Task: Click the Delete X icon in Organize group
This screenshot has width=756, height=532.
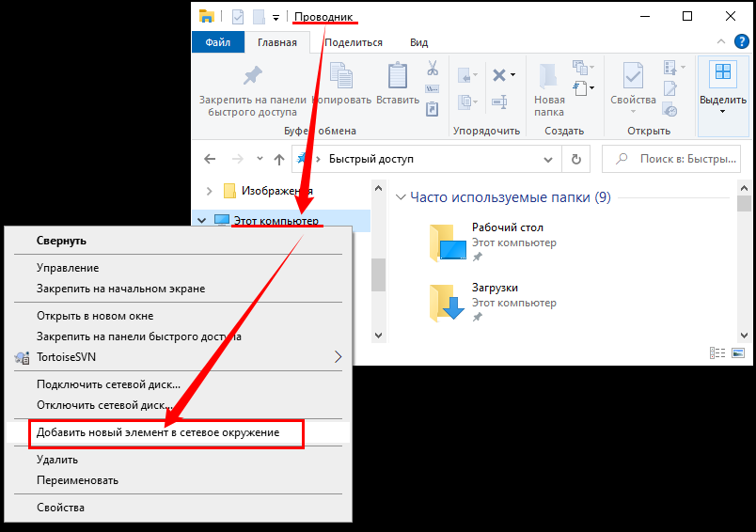Action: coord(499,75)
